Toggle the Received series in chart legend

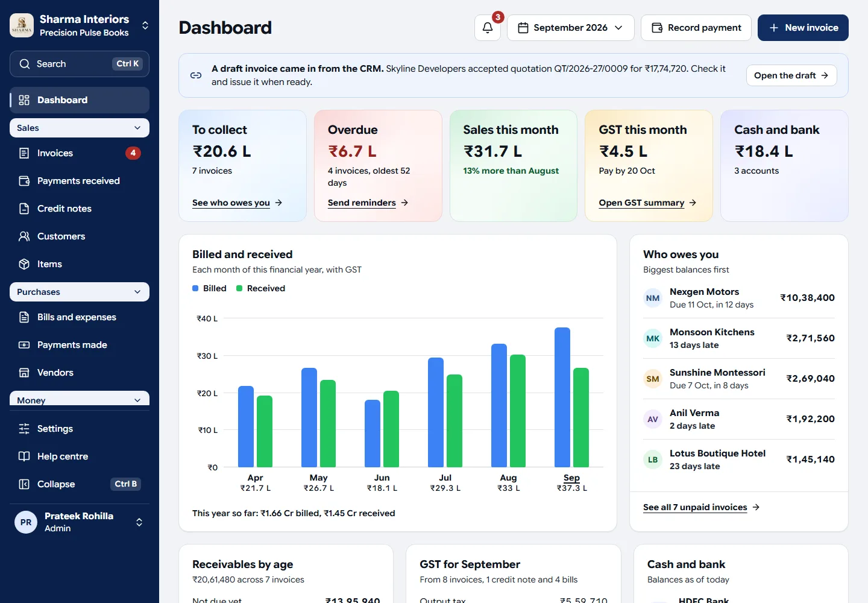260,288
